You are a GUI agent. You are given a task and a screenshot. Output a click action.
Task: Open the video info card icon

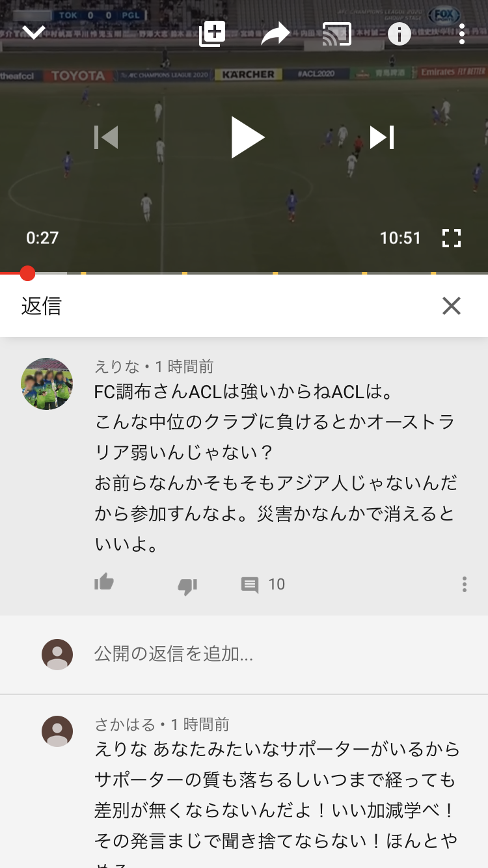click(x=400, y=34)
